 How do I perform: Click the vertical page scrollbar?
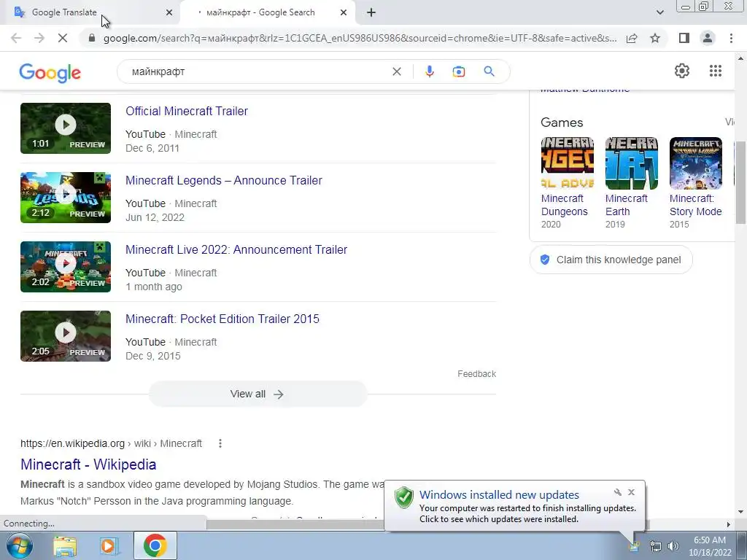click(x=740, y=182)
